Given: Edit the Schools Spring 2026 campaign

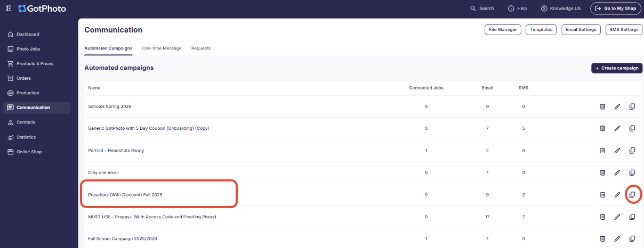Looking at the screenshot, I should [617, 106].
